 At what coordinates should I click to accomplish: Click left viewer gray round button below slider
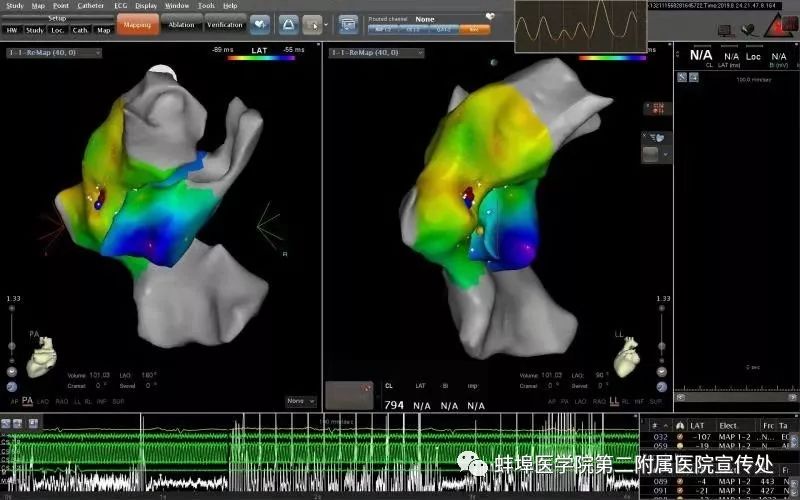coord(11,372)
